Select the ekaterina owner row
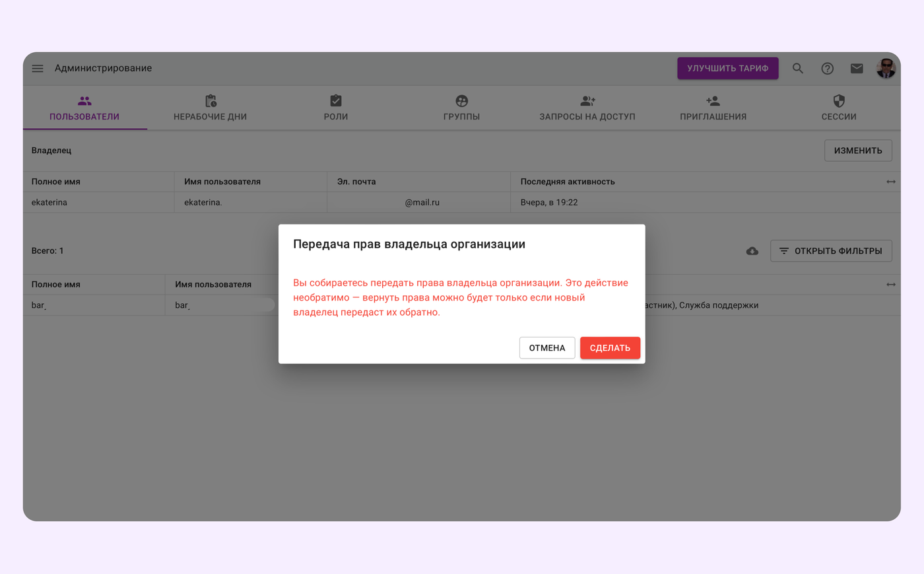The height and width of the screenshot is (574, 924). coord(99,203)
